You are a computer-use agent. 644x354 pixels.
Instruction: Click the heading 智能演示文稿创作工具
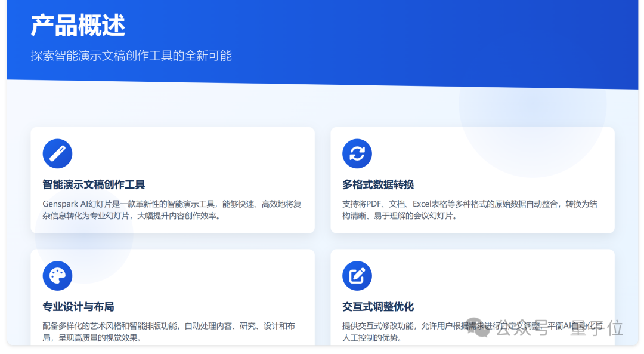(x=94, y=184)
